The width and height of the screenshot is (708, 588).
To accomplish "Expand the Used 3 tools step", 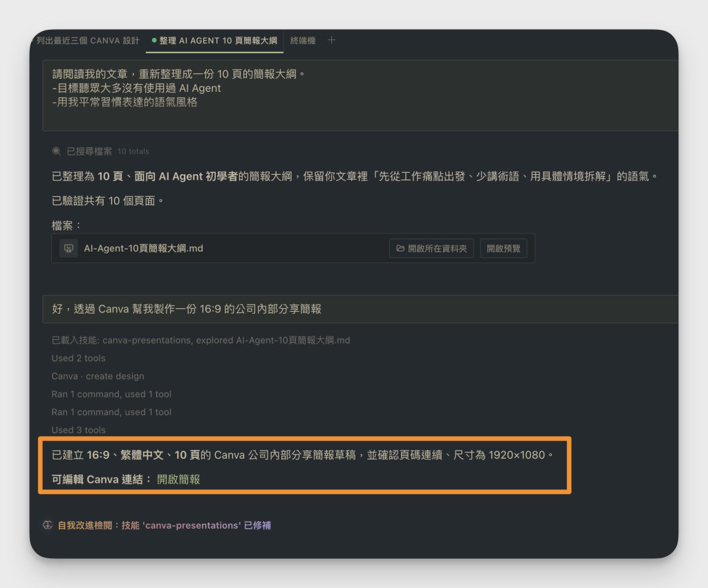I will [79, 430].
